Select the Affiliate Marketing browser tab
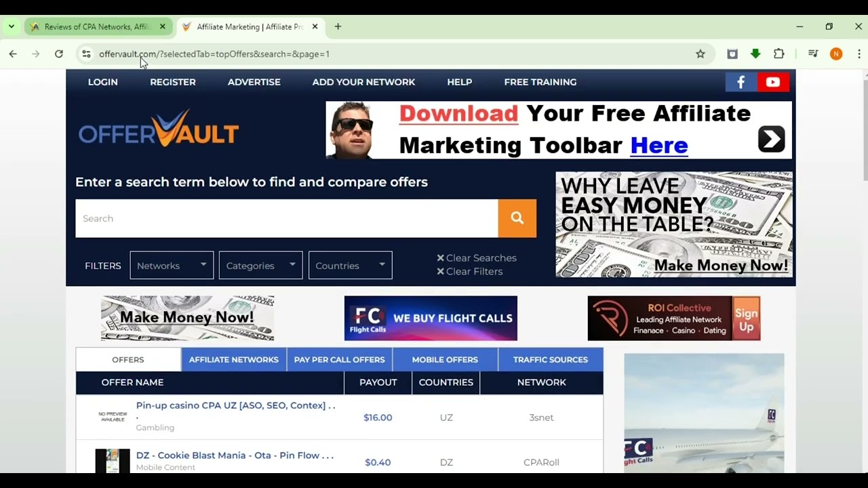Screen dimensions: 868x488 pos(250,27)
